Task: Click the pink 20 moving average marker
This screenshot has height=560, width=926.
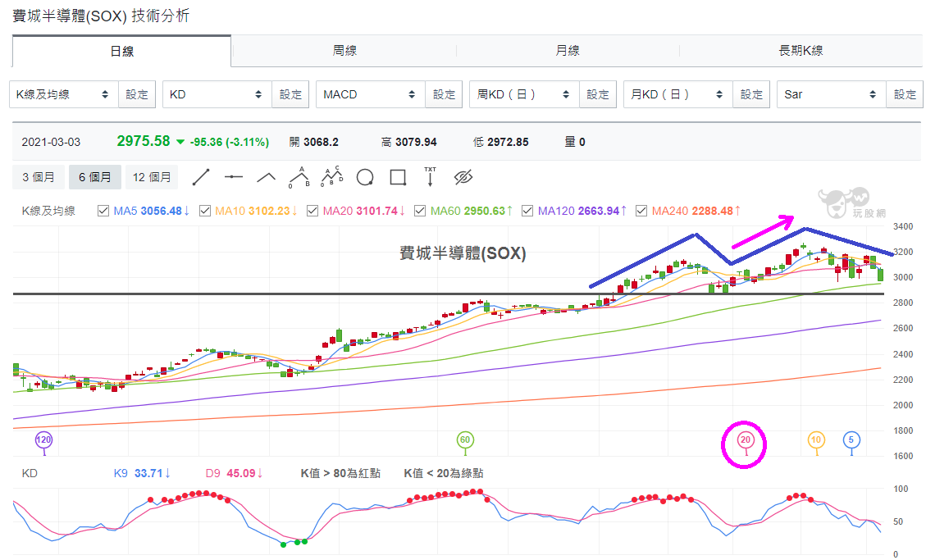Action: (746, 439)
